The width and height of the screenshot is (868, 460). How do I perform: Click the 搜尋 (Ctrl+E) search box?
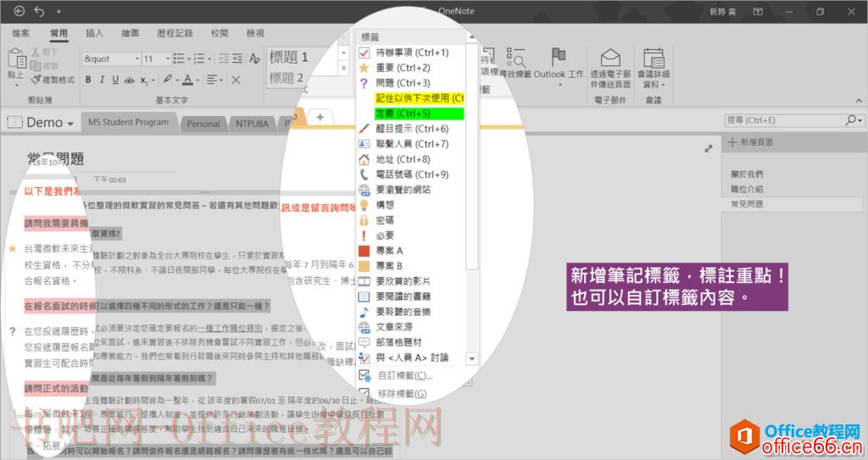784,120
